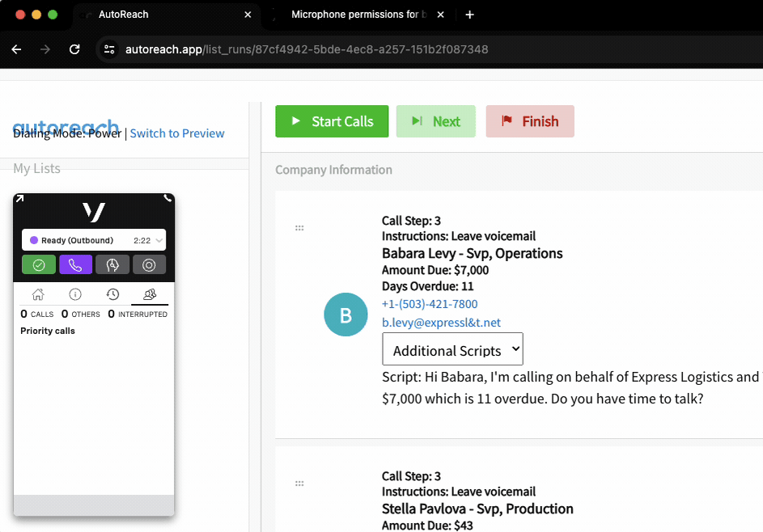Open the softphone info tab icon
This screenshot has height=532, width=763.
75,294
